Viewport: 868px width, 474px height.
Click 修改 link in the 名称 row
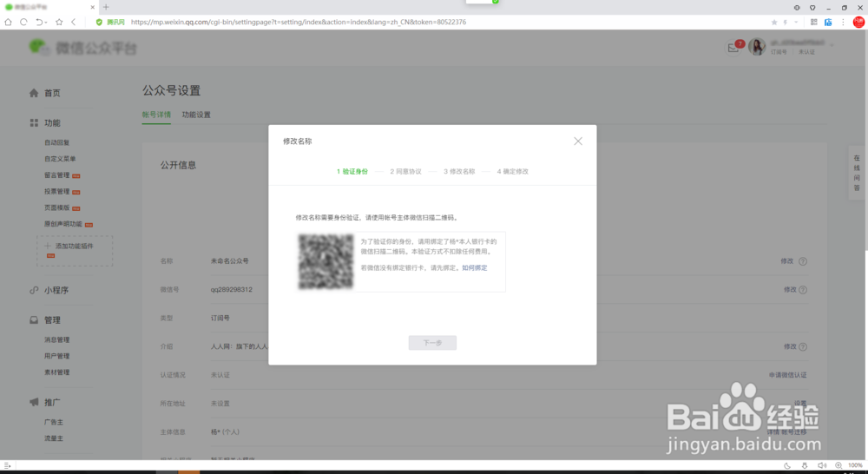click(x=786, y=261)
